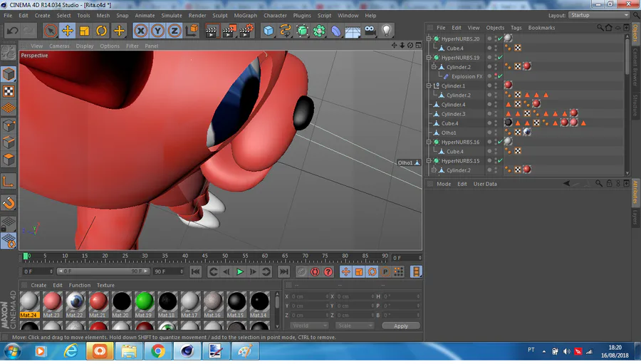Screen dimensions: 641x364
Task: Toggle the Explosion FX enable checkmark
Action: pyautogui.click(x=500, y=76)
